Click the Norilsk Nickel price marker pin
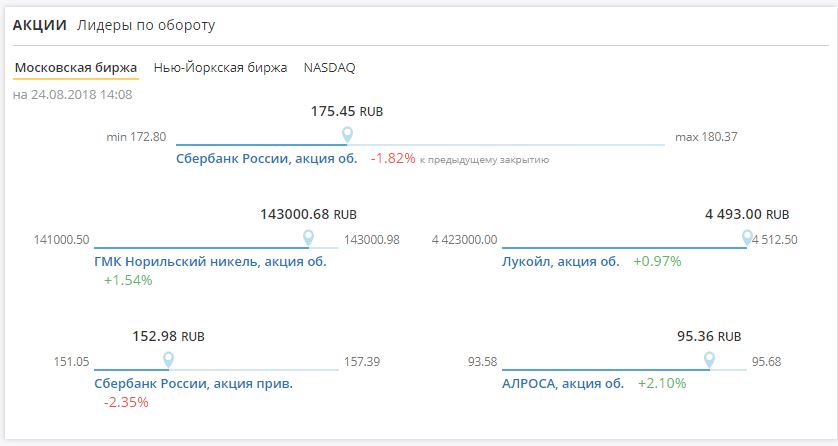This screenshot has height=446, width=838. tap(308, 238)
